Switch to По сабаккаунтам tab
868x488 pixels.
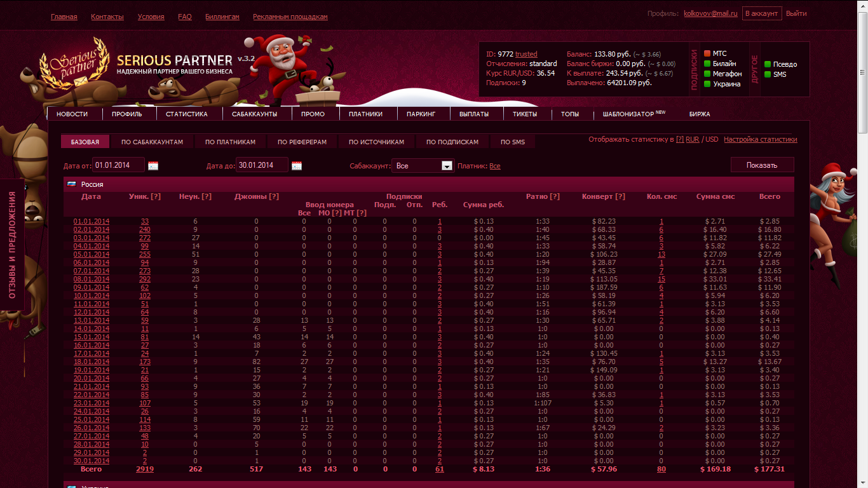click(153, 142)
